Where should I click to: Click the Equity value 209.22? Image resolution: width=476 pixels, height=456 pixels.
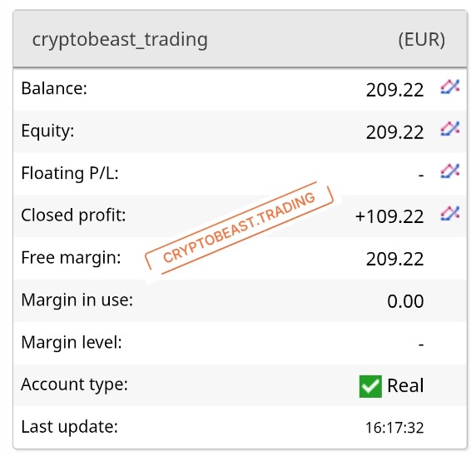(x=394, y=132)
